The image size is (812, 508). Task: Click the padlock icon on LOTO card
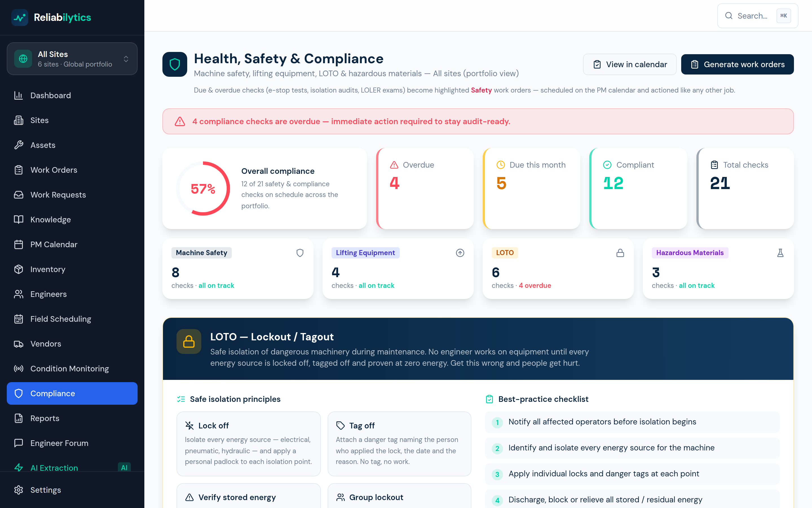tap(620, 253)
